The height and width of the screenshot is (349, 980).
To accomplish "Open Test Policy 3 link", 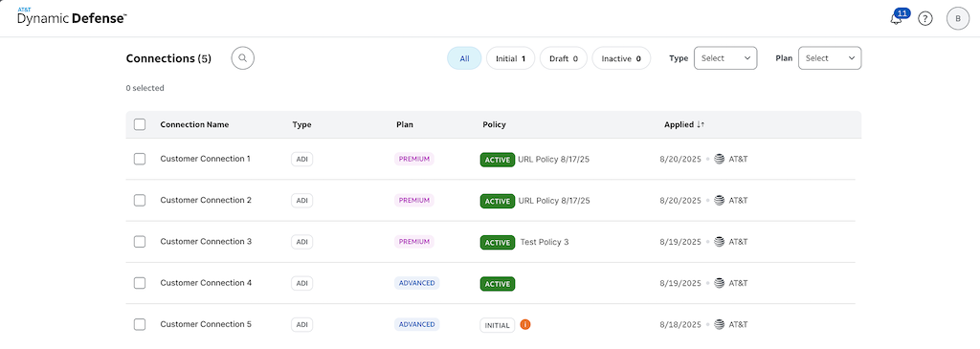I will [545, 242].
